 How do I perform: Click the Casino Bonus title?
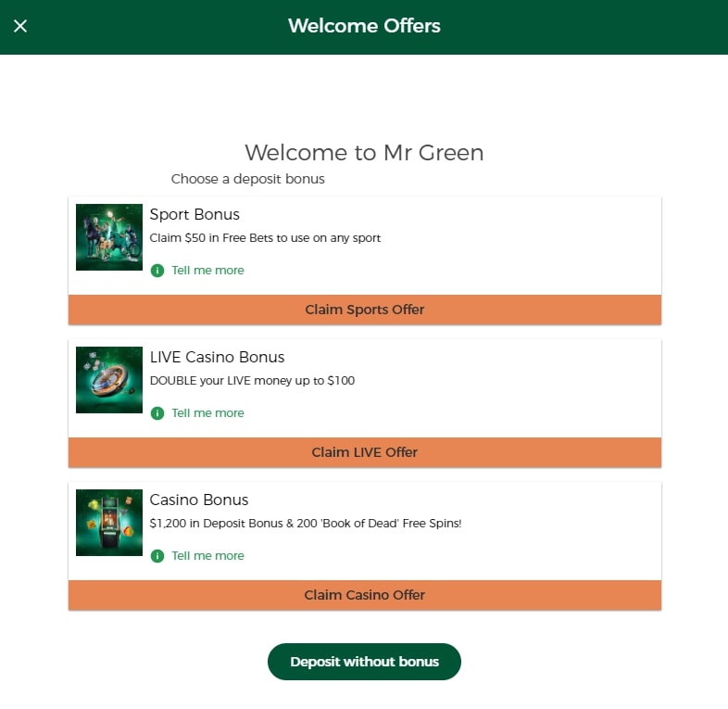click(x=199, y=500)
